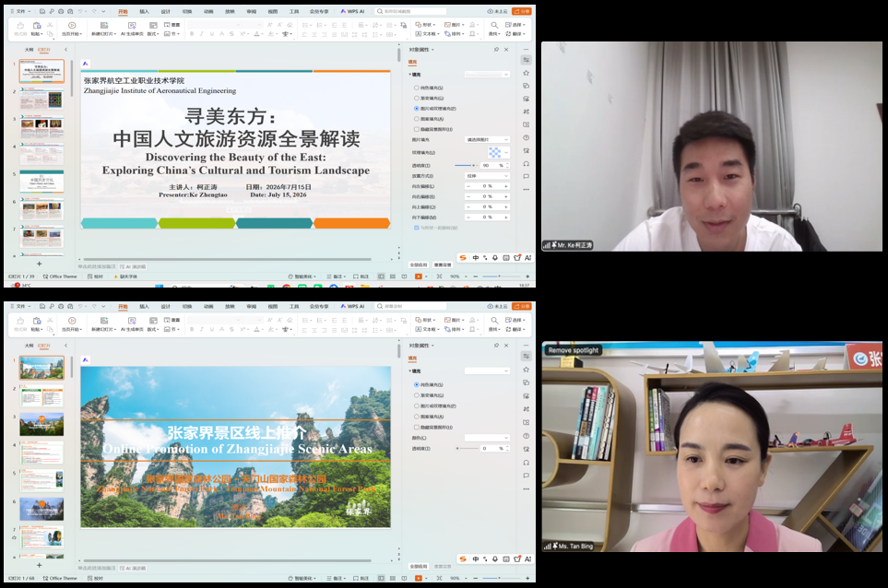Open 形状 shapes dropdown in bottom window ribbon
Screen dimensions: 888x588
425,320
